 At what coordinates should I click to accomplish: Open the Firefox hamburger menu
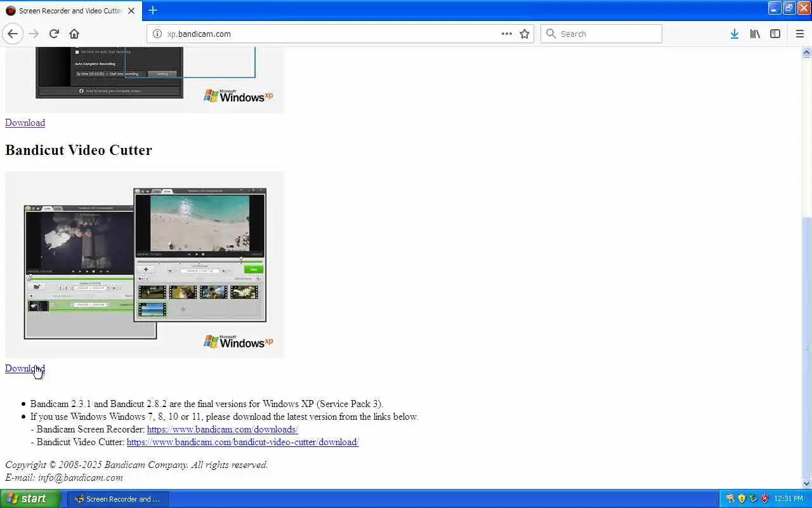click(799, 34)
